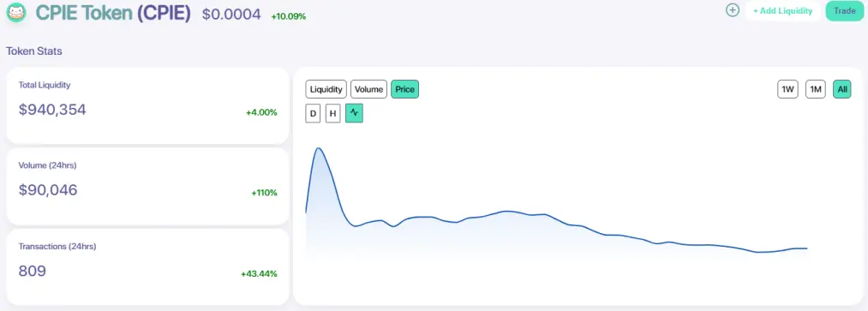Screen dimensions: 868x311
Task: Set chart interval to H
Action: (332, 113)
